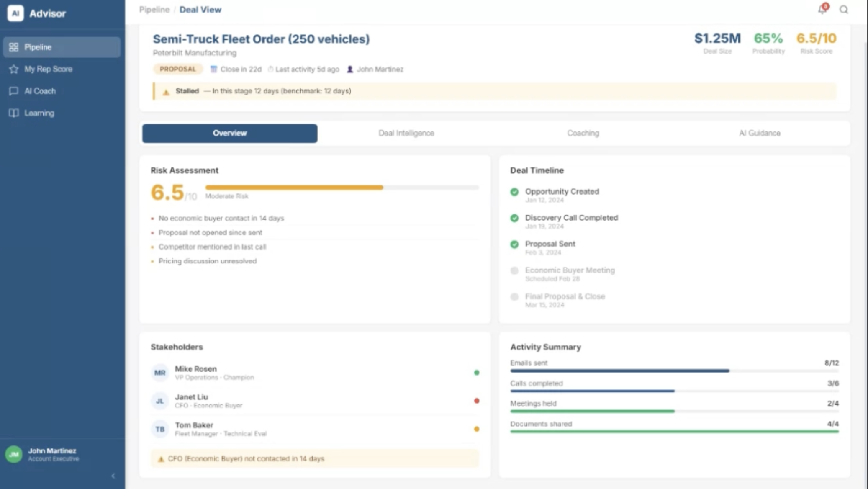Click the My Rep Score star icon
The width and height of the screenshot is (868, 489).
(x=14, y=69)
